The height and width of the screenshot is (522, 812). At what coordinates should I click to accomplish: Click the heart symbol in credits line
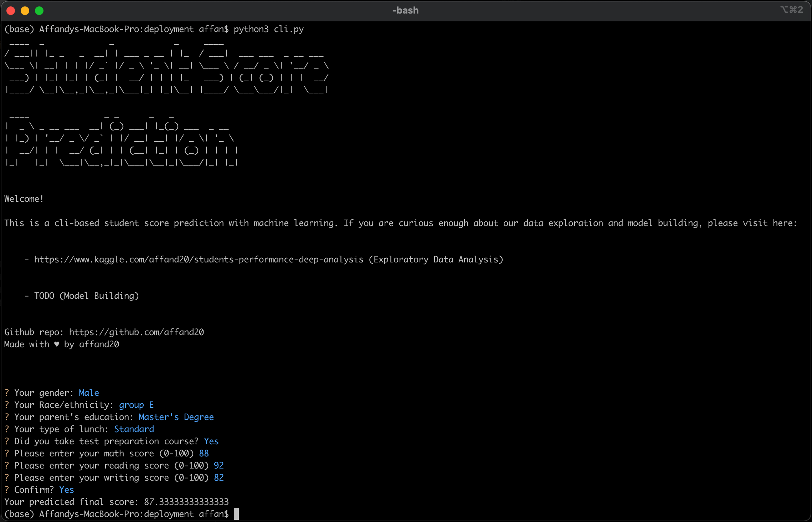(x=56, y=344)
